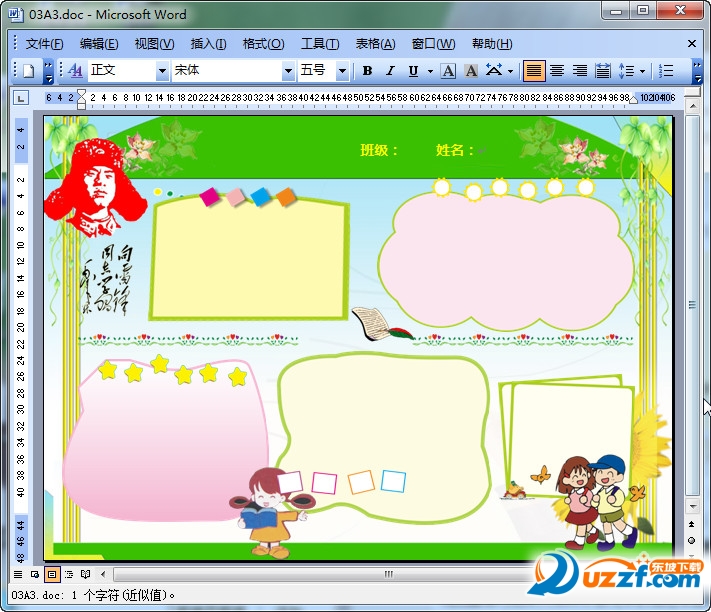
Task: Close the document with menu bar X
Action: tap(692, 44)
